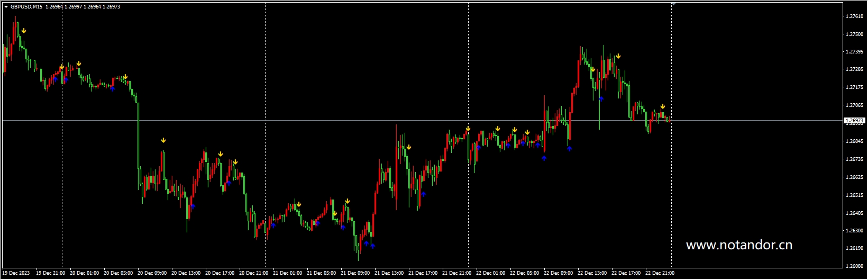
Task: Click the 21 Dec 13:00 time axis label
Action: pyautogui.click(x=389, y=273)
